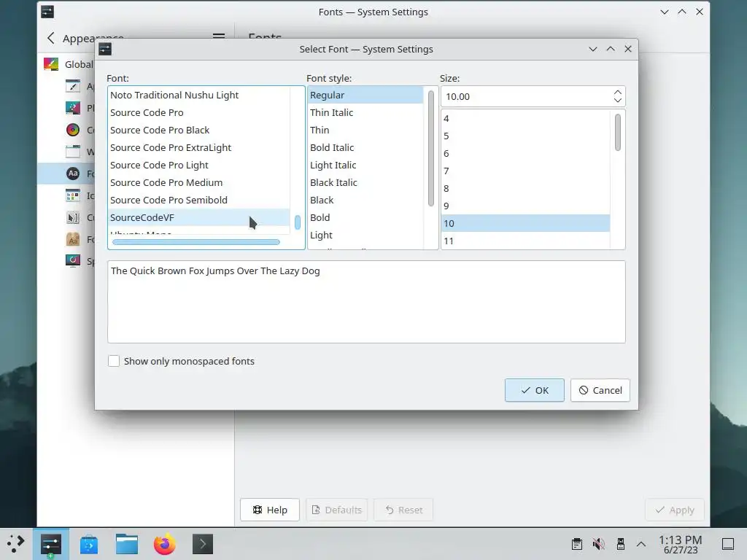
Task: Launch Discover software center from taskbar
Action: tap(89, 544)
